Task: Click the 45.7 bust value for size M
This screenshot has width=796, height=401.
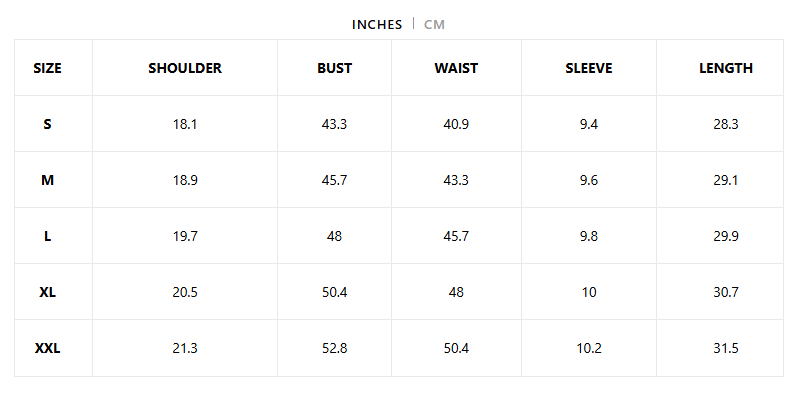Action: [335, 180]
